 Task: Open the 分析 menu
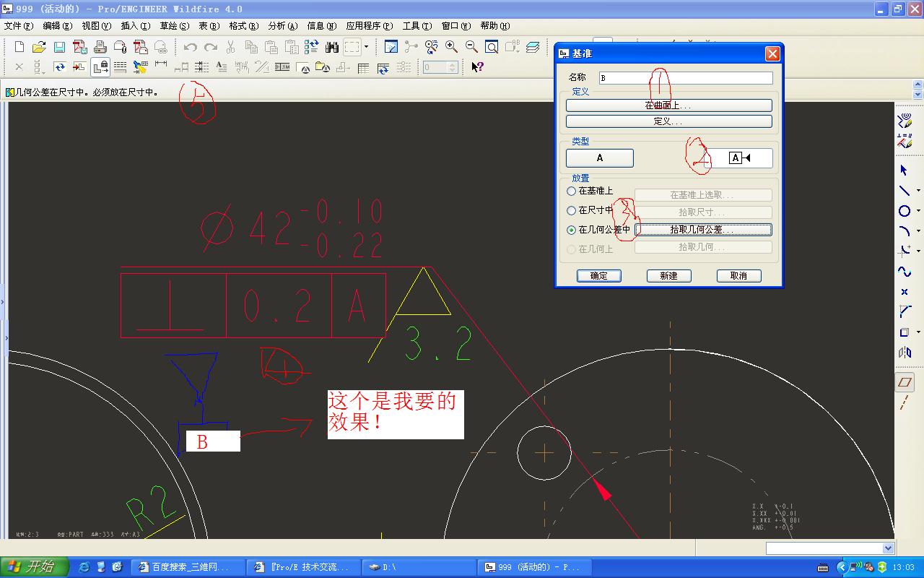pos(282,26)
